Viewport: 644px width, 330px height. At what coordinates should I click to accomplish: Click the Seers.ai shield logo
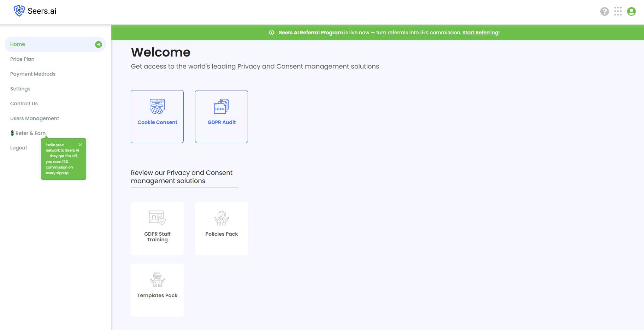[x=19, y=11]
